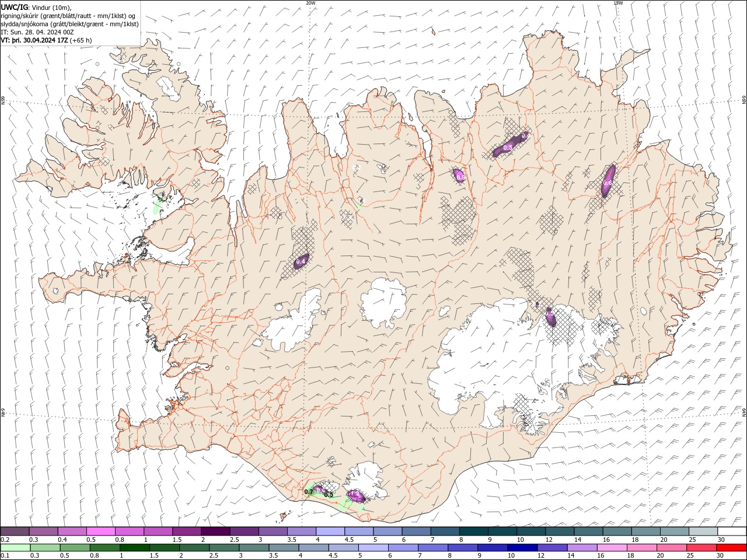Select the darkest green lower swatch at 1

tap(134, 548)
